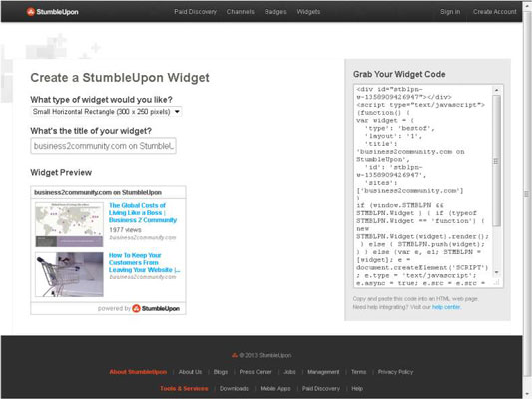This screenshot has width=532, height=399.
Task: Open the shopping cart article thumbnail
Action: click(x=69, y=274)
